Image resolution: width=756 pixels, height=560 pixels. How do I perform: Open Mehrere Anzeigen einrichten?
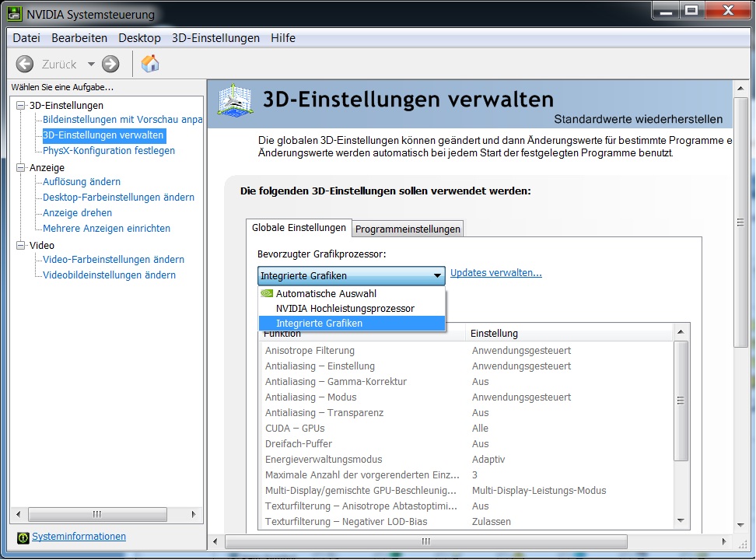point(107,228)
